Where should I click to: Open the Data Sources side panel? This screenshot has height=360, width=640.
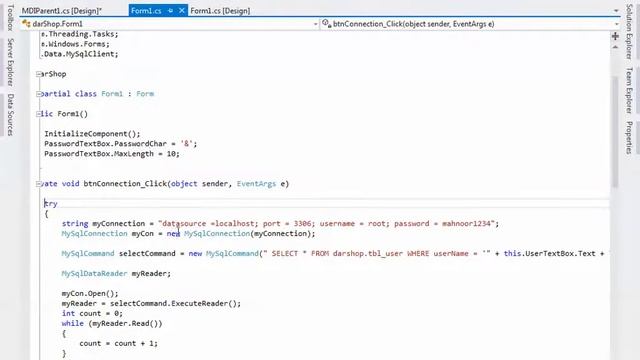point(11,115)
